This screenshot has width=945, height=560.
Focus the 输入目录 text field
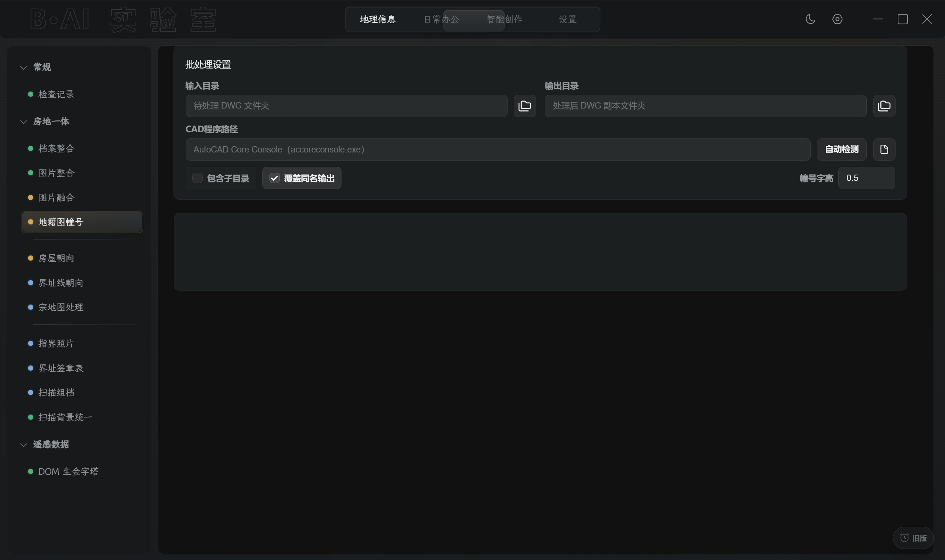pyautogui.click(x=346, y=106)
